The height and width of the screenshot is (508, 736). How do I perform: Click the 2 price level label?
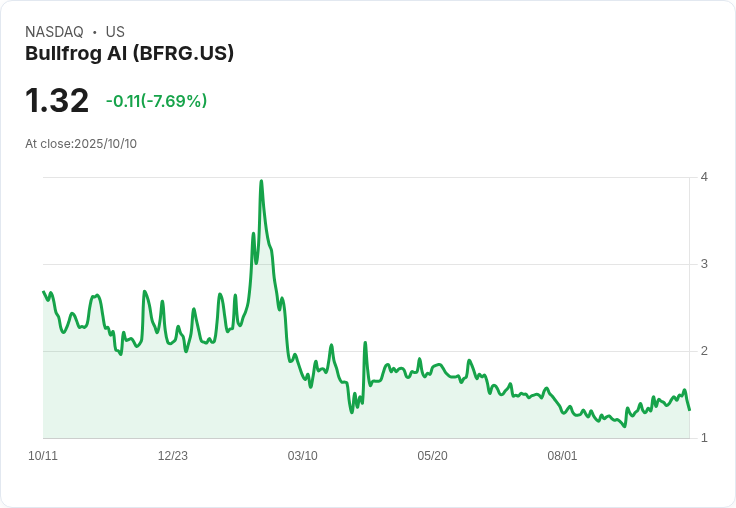point(704,351)
